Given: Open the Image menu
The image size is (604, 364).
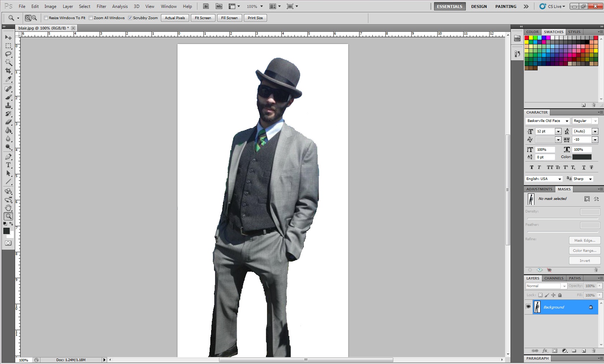Looking at the screenshot, I should [x=50, y=6].
